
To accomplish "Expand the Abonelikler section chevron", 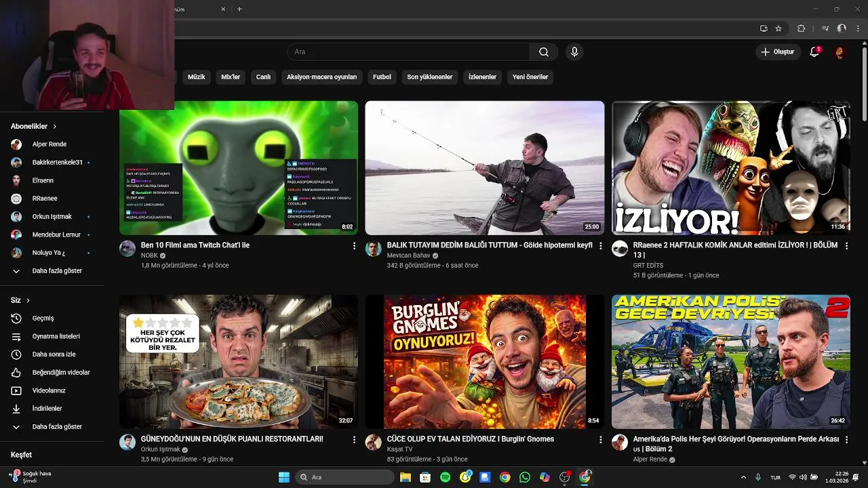I will [55, 126].
